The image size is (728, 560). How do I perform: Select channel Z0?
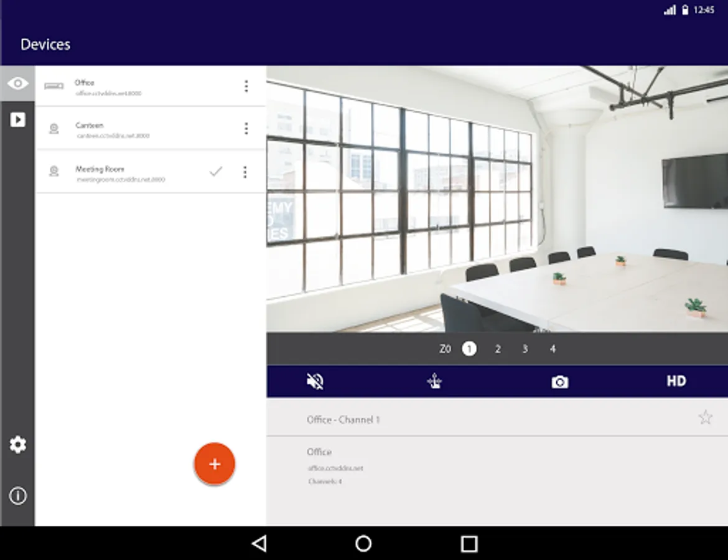445,348
